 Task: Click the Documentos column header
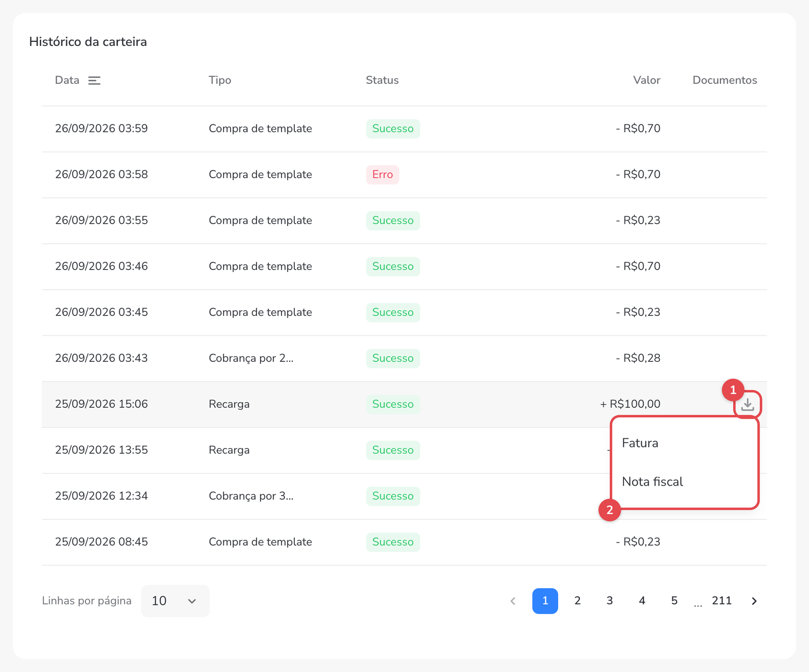click(725, 80)
